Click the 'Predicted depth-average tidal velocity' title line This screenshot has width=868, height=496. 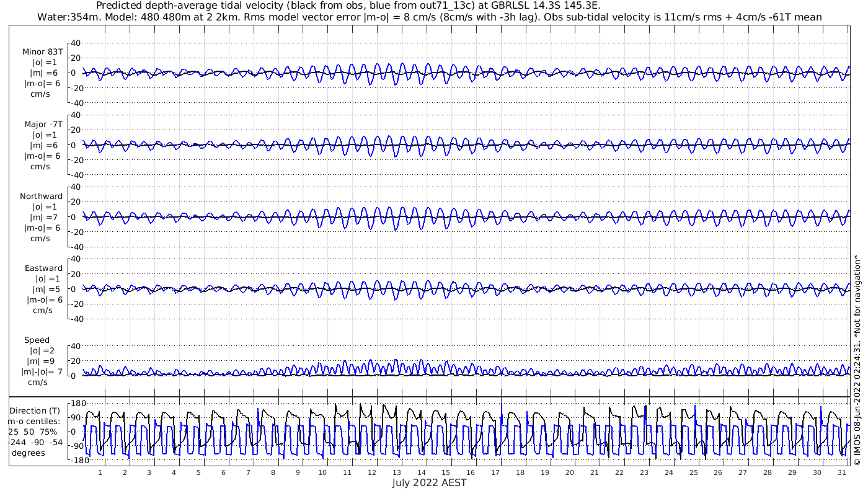tap(348, 6)
